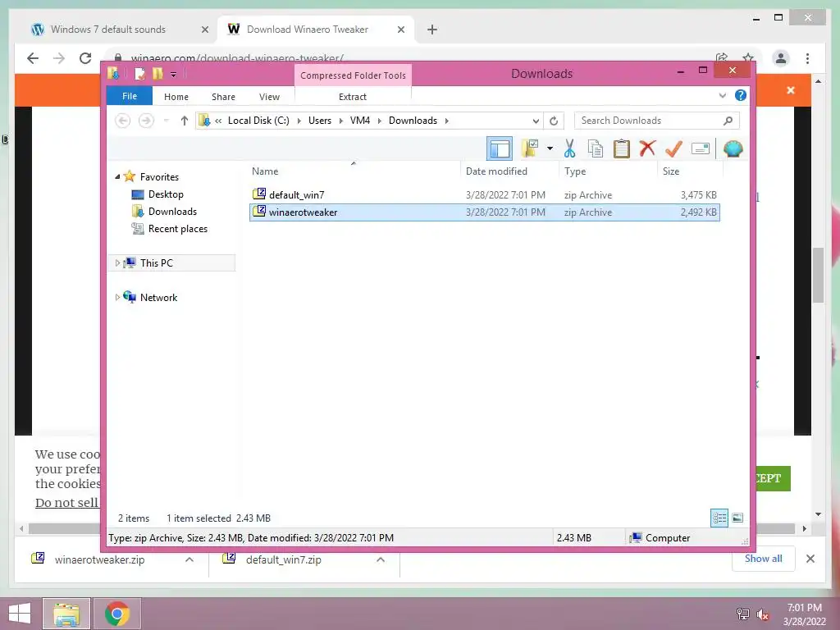Select Downloads in the navigation pane

(172, 211)
